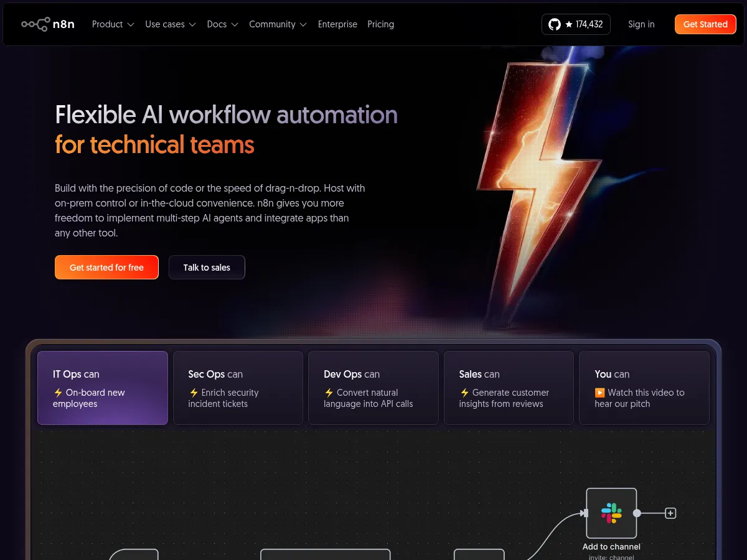The image size is (747, 560).
Task: Expand the Use cases dropdown
Action: coord(170,24)
